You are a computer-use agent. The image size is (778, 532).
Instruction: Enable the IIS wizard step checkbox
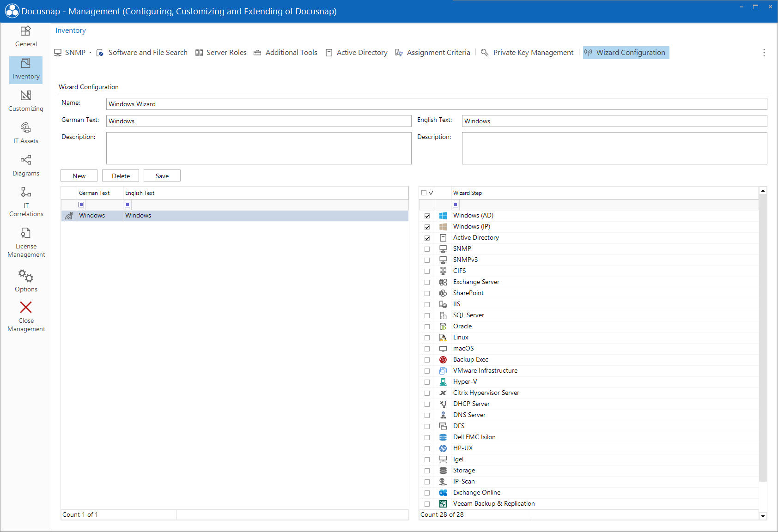427,304
